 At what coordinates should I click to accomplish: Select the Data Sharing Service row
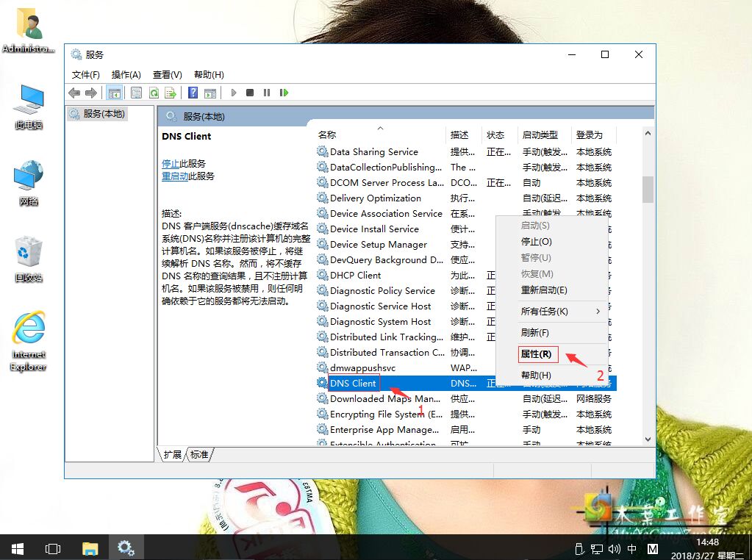pos(466,152)
